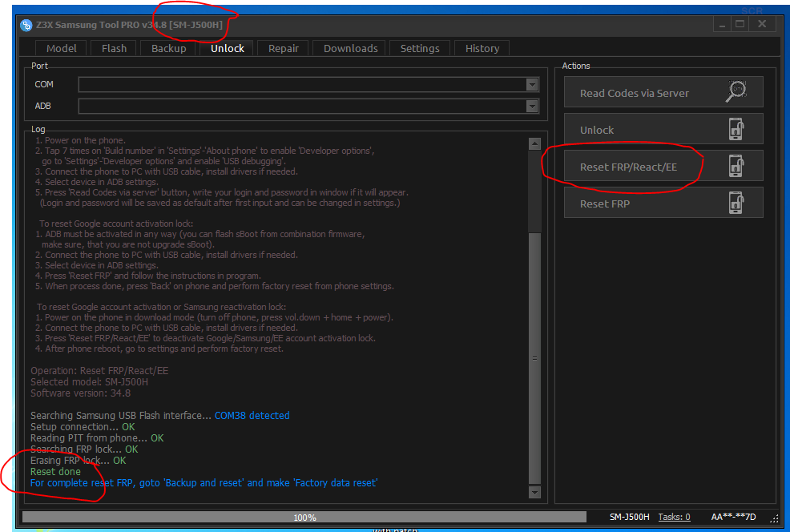Click the window resize grip corner

[x=775, y=519]
